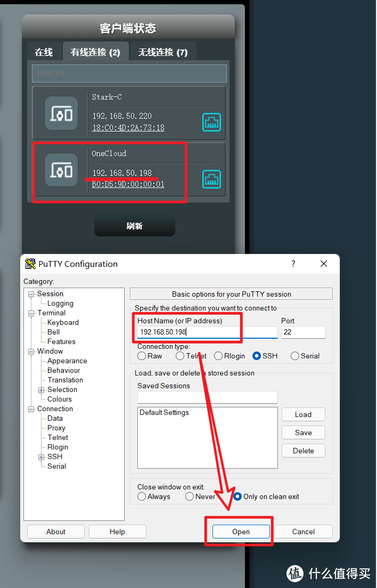Click the Open button in PuTTY
This screenshot has height=588, width=377.
click(x=241, y=532)
